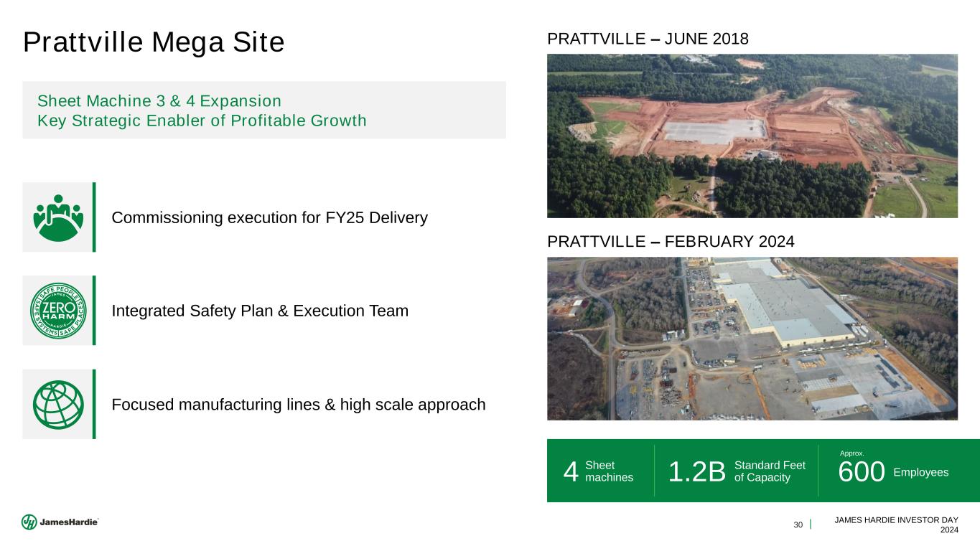
Task: Click the slide page number 30
Action: [798, 524]
